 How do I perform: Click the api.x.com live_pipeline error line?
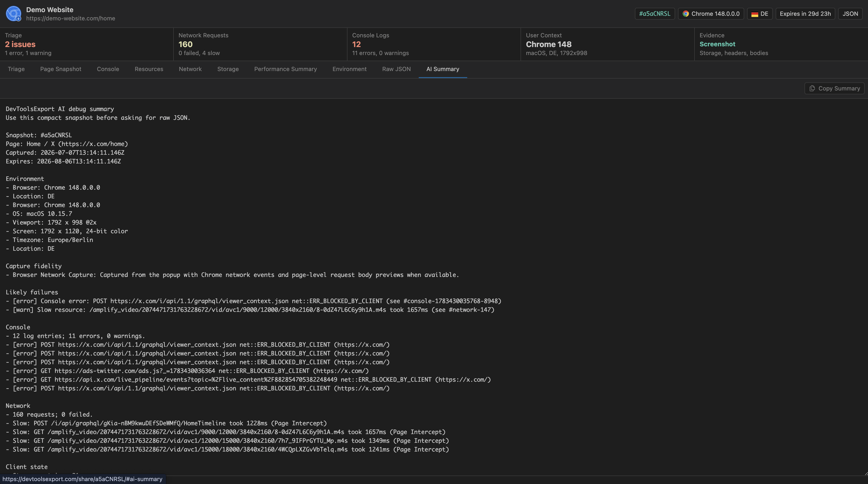click(x=248, y=380)
